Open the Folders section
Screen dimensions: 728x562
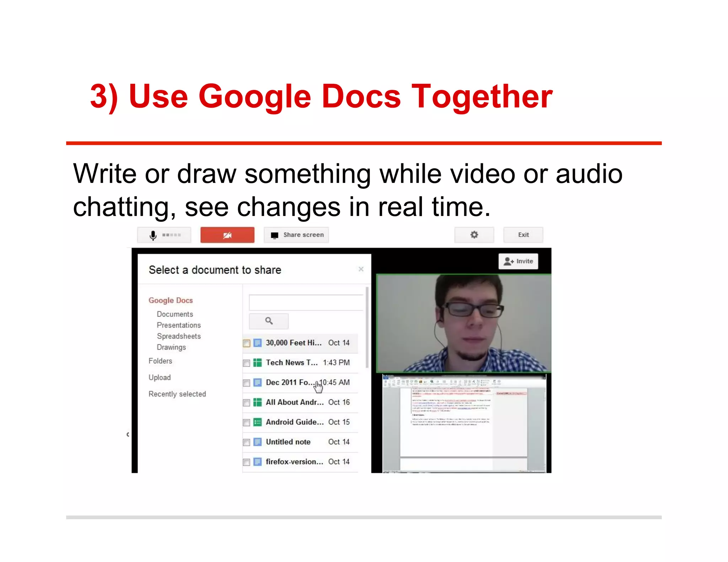point(160,361)
